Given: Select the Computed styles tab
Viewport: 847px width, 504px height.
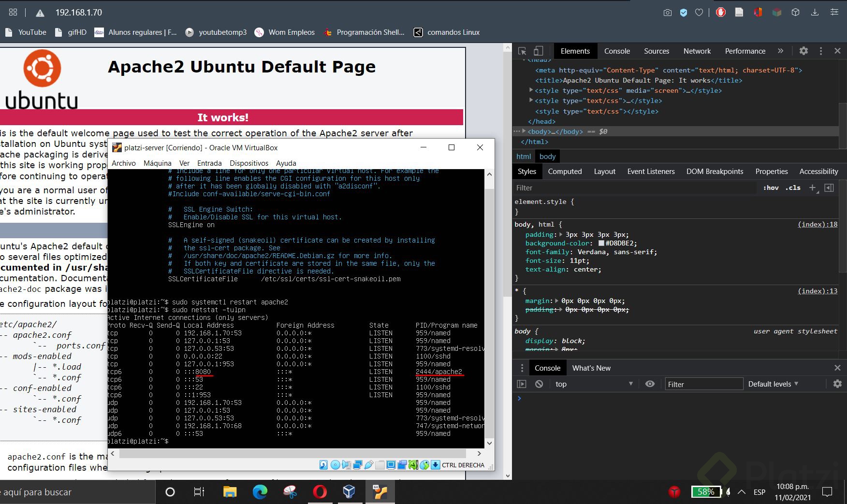Looking at the screenshot, I should coord(565,171).
